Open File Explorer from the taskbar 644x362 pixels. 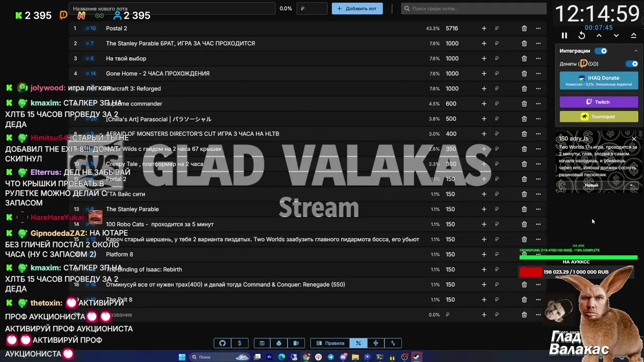pos(355,357)
